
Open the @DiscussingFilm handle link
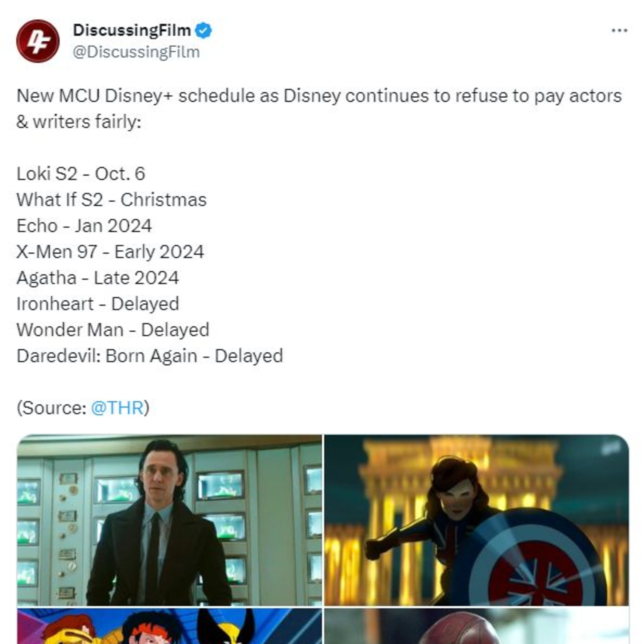136,52
